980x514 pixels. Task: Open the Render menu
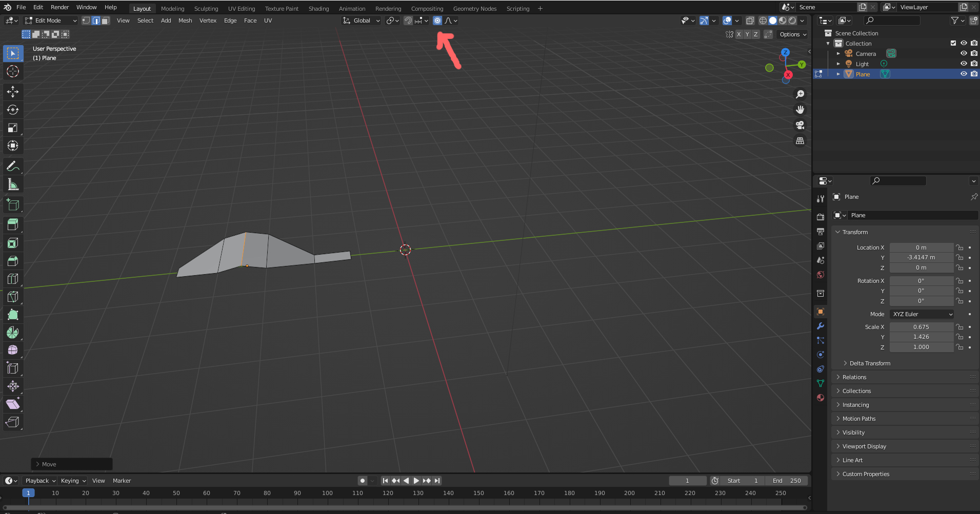coord(59,7)
